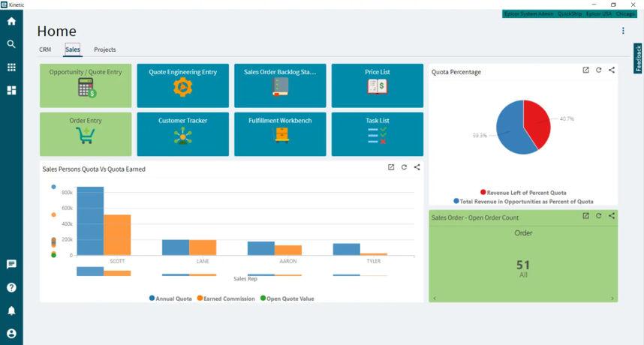Toggle Open Quote Value legend series
The height and width of the screenshot is (345, 644).
tap(287, 298)
